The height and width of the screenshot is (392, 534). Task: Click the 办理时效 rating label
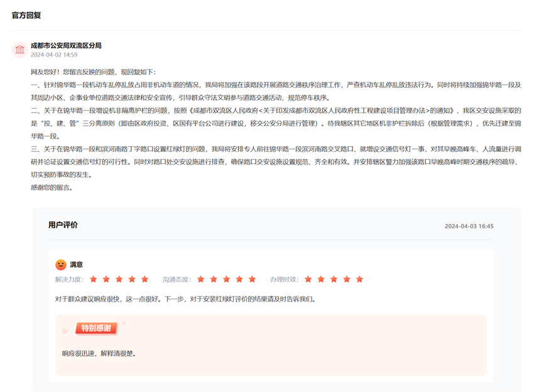tap(285, 279)
